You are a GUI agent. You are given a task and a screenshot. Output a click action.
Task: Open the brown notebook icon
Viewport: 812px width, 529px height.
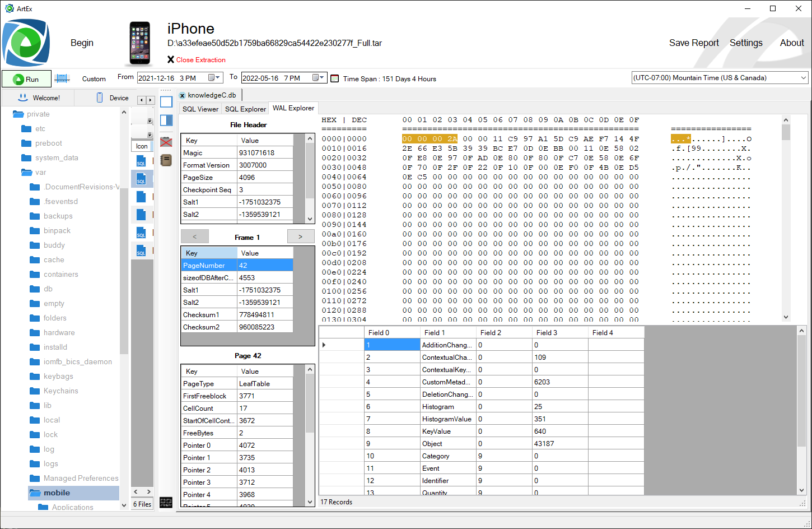click(x=166, y=160)
